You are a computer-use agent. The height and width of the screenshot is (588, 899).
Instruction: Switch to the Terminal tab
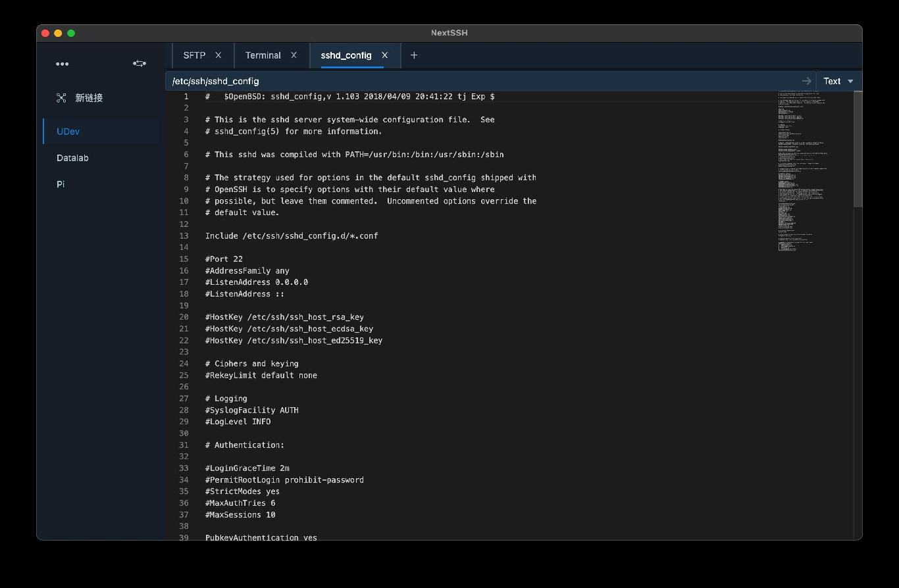pyautogui.click(x=263, y=55)
